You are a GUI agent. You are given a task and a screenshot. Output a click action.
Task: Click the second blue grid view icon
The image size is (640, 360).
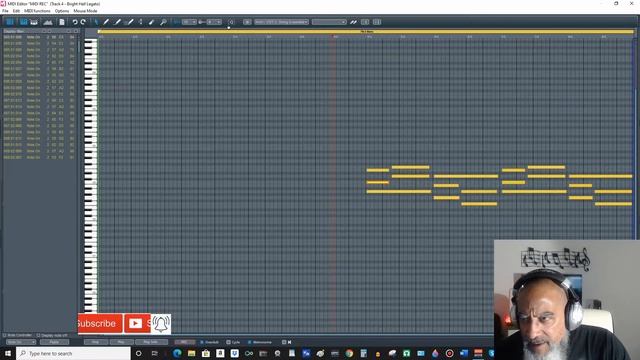tap(23, 22)
